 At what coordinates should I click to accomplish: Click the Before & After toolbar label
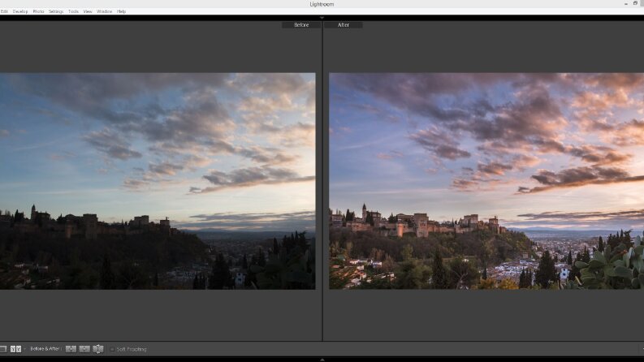click(x=45, y=349)
